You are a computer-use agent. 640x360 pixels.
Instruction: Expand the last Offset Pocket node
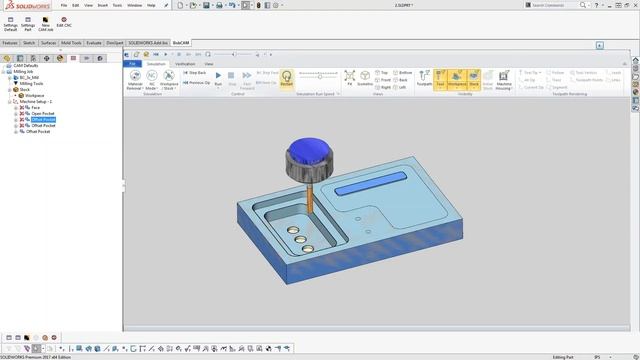(x=16, y=131)
